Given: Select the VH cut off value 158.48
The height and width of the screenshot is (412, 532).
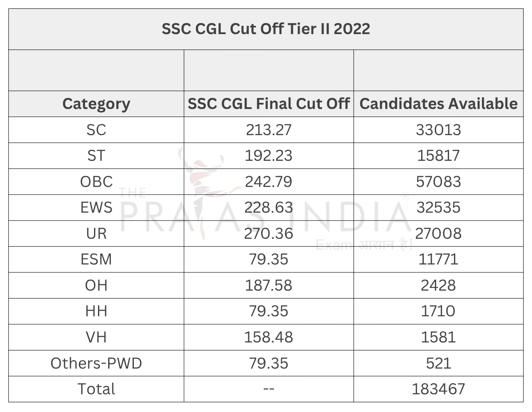Looking at the screenshot, I should click(269, 337).
